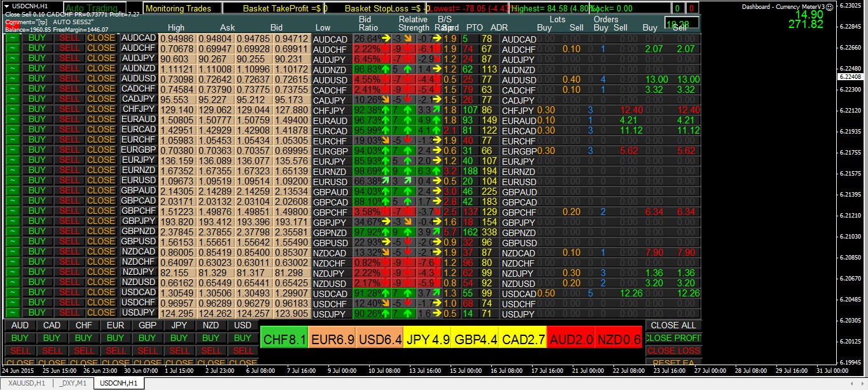The width and height of the screenshot is (868, 390).
Task: Click the GBPNZD bid ratio 97.92% cell
Action: [372, 233]
